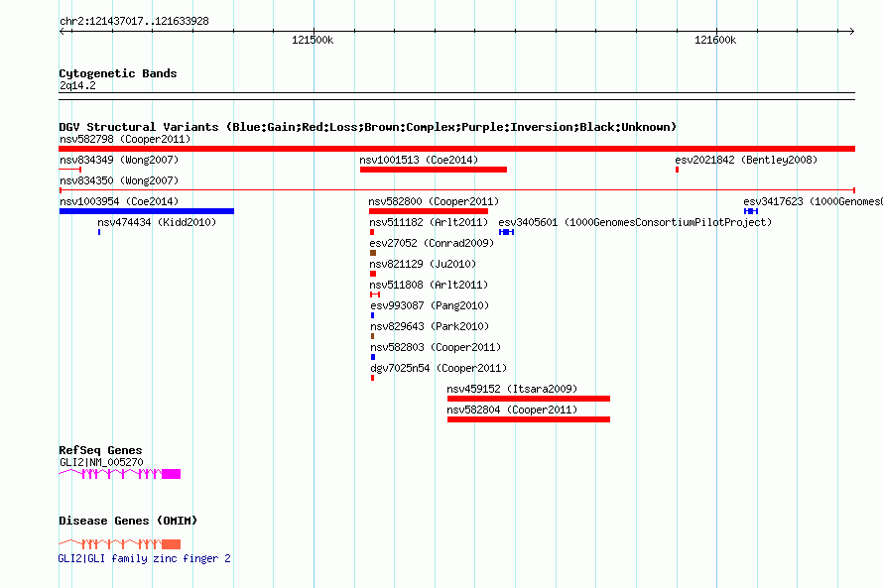Click the GLI2|NM_005270 RefSeq gene label
883x588 pixels.
tap(101, 462)
